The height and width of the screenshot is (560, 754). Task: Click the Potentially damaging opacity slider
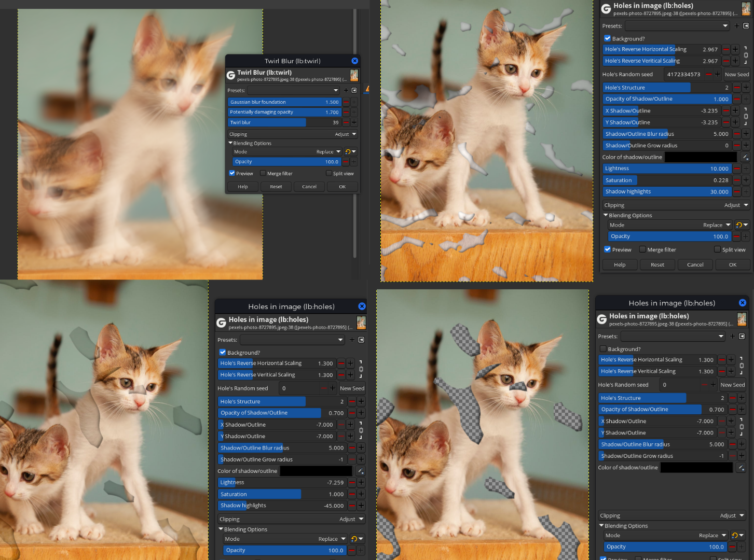284,112
